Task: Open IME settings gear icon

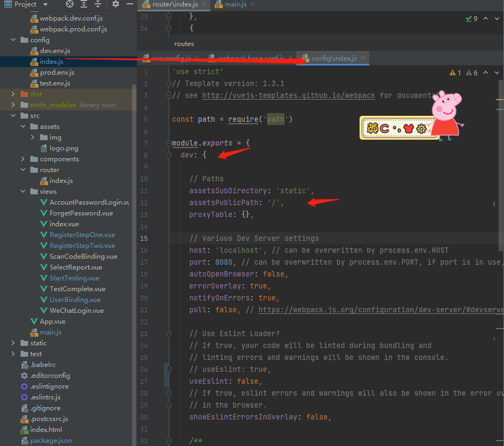Action: [x=421, y=129]
